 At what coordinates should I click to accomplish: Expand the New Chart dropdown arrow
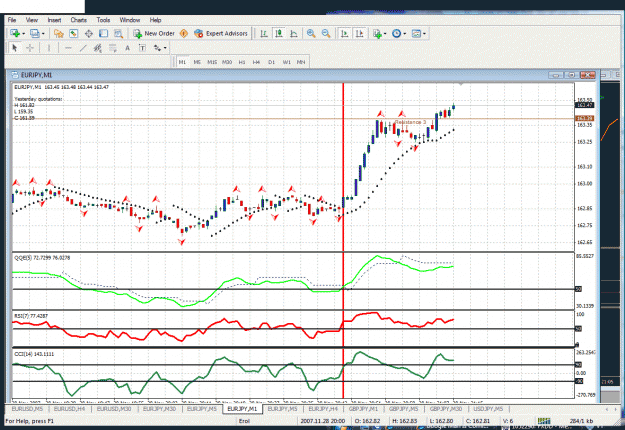24,34
